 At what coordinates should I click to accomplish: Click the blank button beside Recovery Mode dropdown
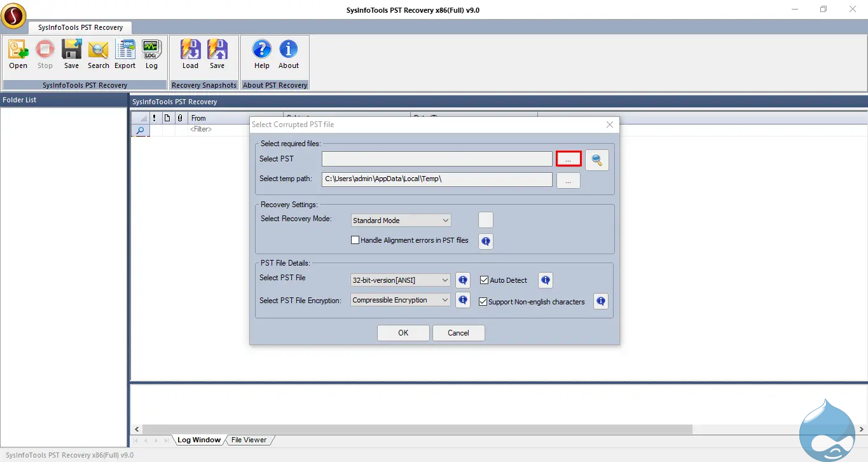click(486, 220)
